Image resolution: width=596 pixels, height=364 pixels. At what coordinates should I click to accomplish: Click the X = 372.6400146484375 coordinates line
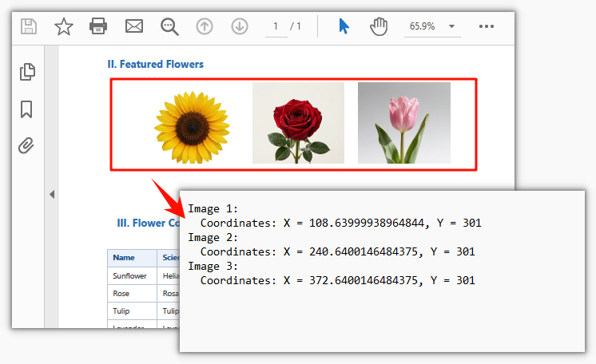(x=338, y=280)
